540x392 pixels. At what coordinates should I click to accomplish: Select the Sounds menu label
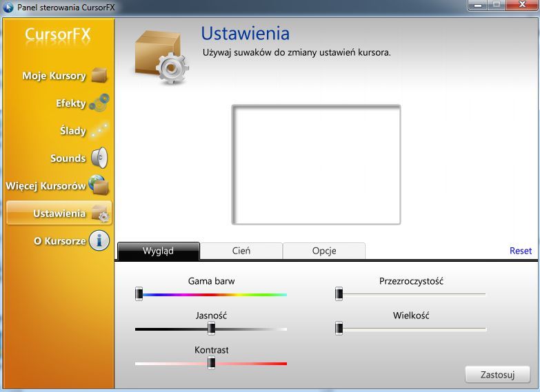68,158
